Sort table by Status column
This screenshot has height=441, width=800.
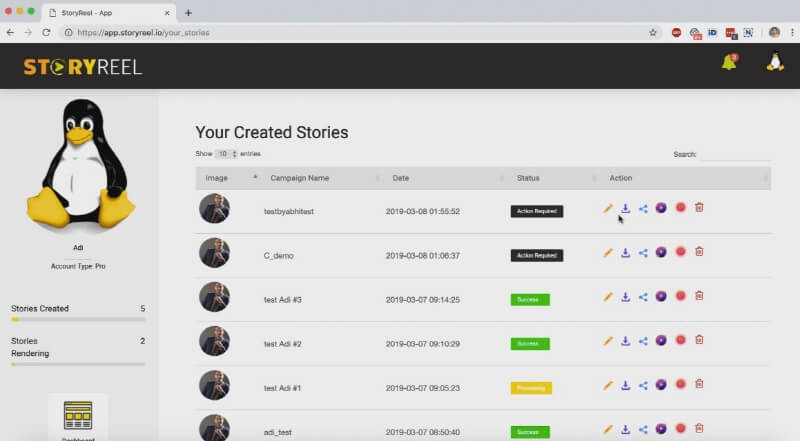coord(554,178)
